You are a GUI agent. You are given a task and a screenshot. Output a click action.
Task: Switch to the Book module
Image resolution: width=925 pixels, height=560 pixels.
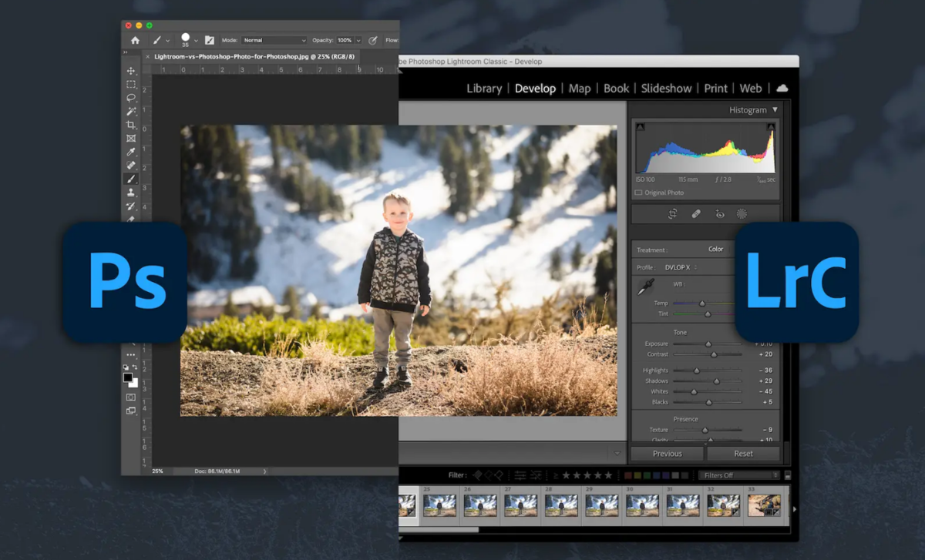tap(616, 89)
